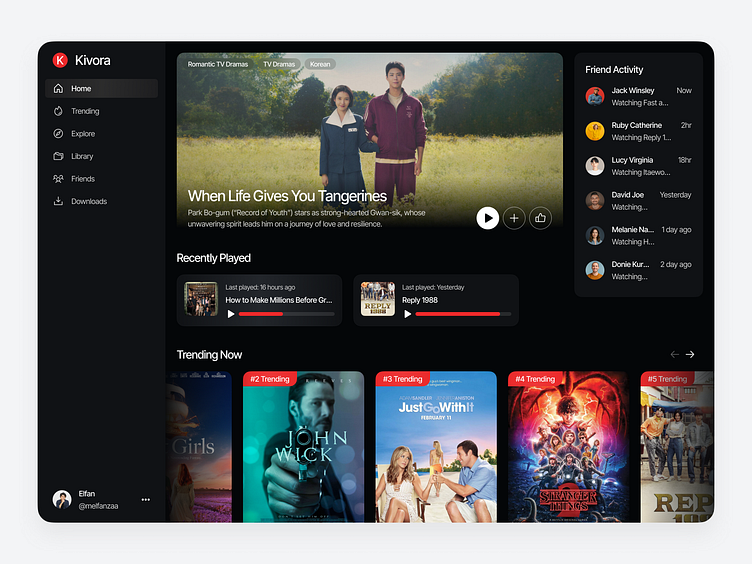
Task: Open Ruby Catherine's avatar
Action: 595,131
